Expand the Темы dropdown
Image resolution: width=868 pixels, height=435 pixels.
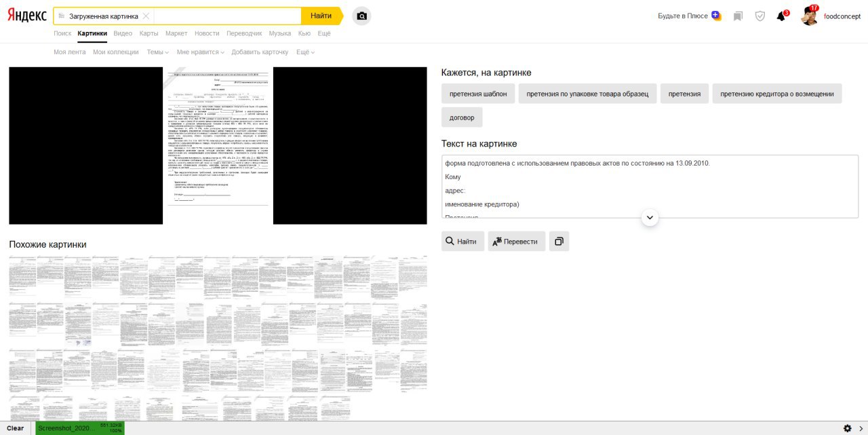(x=158, y=52)
